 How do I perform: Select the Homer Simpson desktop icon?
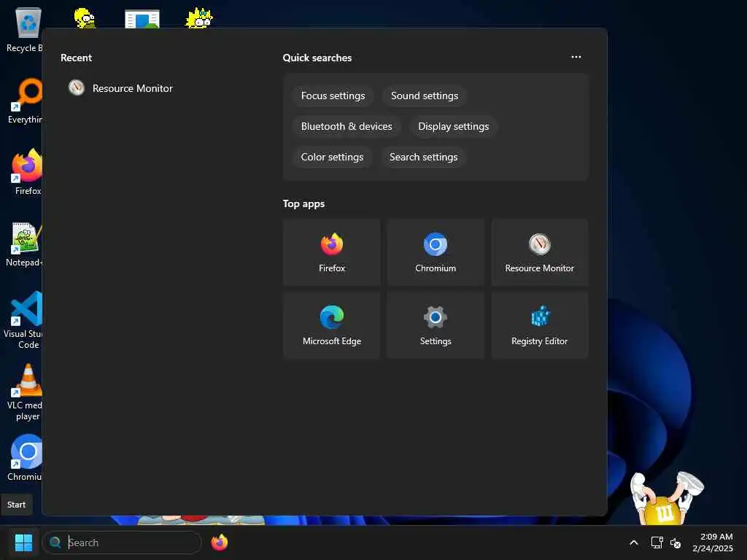coord(85,18)
